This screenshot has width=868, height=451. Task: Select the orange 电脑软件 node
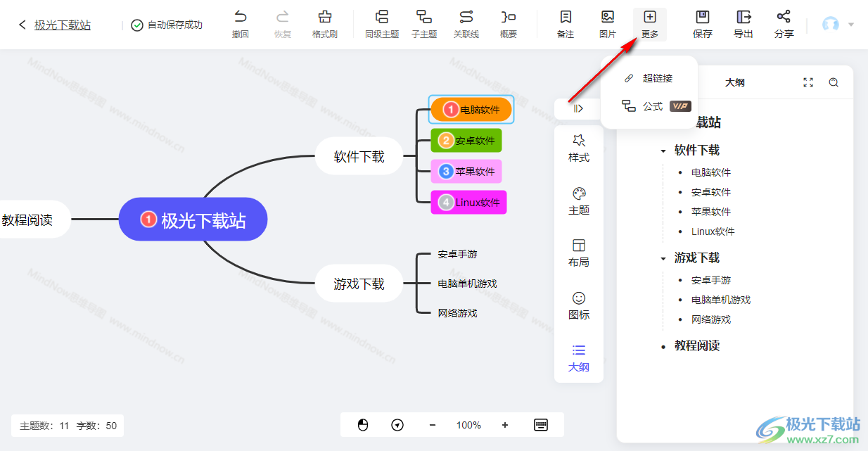point(471,110)
